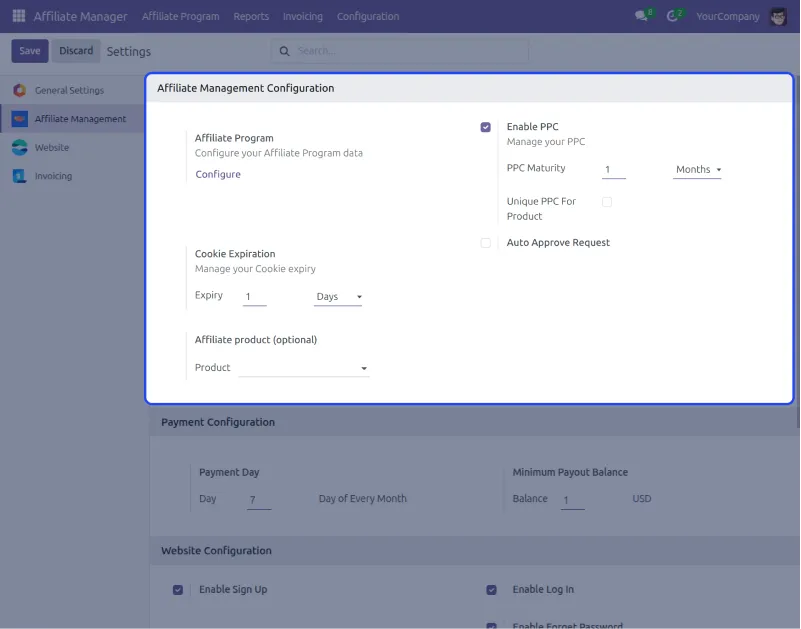Click the user avatar

tap(777, 15)
